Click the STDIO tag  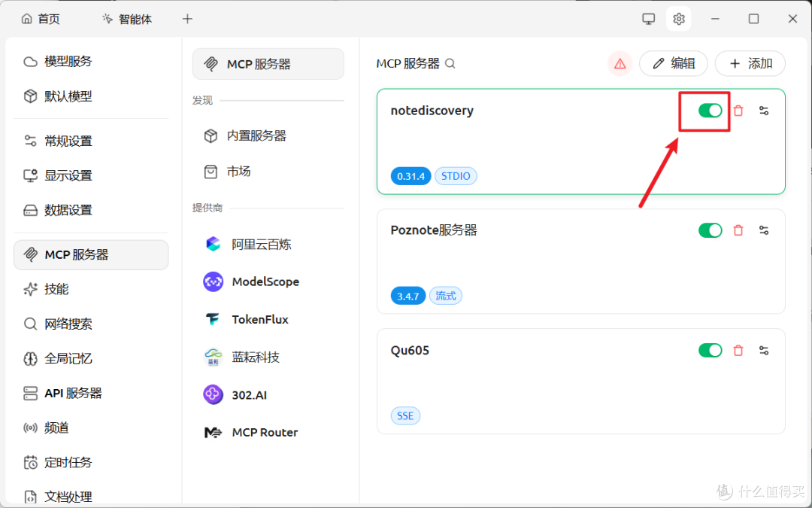coord(456,176)
